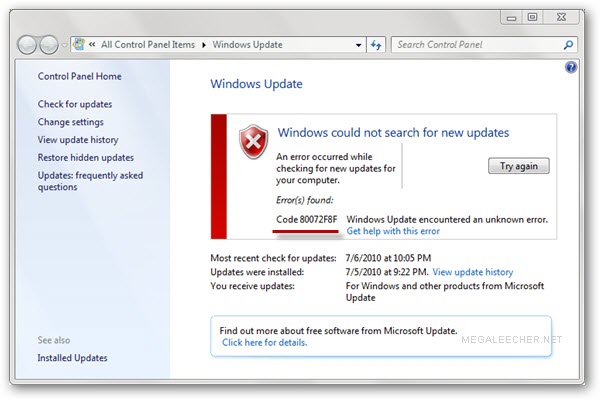Open help via blue question mark icon

571,68
